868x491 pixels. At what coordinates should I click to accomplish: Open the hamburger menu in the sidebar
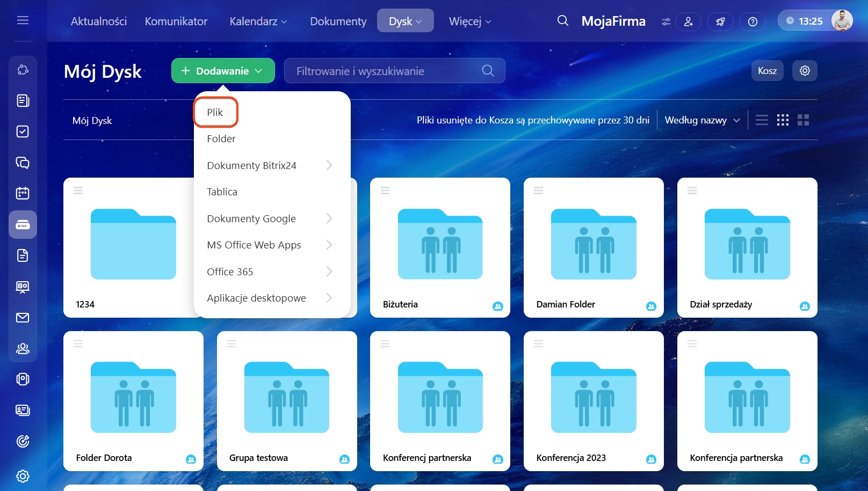tap(23, 20)
